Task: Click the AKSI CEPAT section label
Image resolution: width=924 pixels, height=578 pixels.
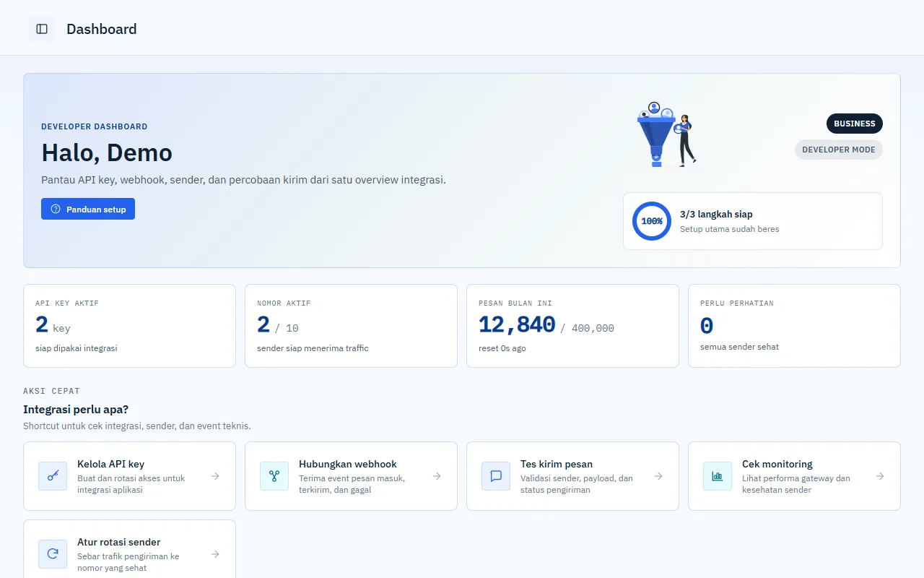Action: (x=51, y=391)
